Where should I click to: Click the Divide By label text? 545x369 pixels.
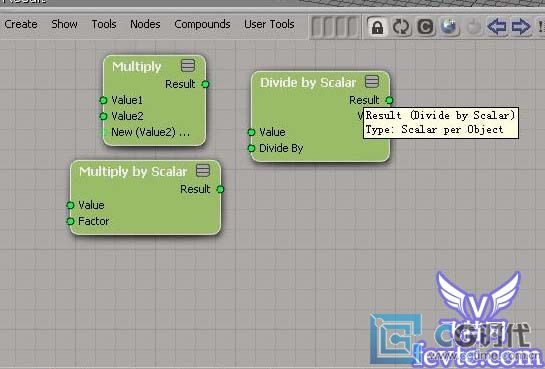click(281, 148)
